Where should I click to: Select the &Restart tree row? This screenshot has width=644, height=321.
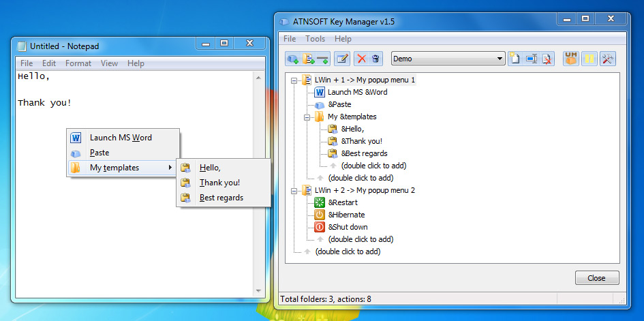tap(343, 202)
